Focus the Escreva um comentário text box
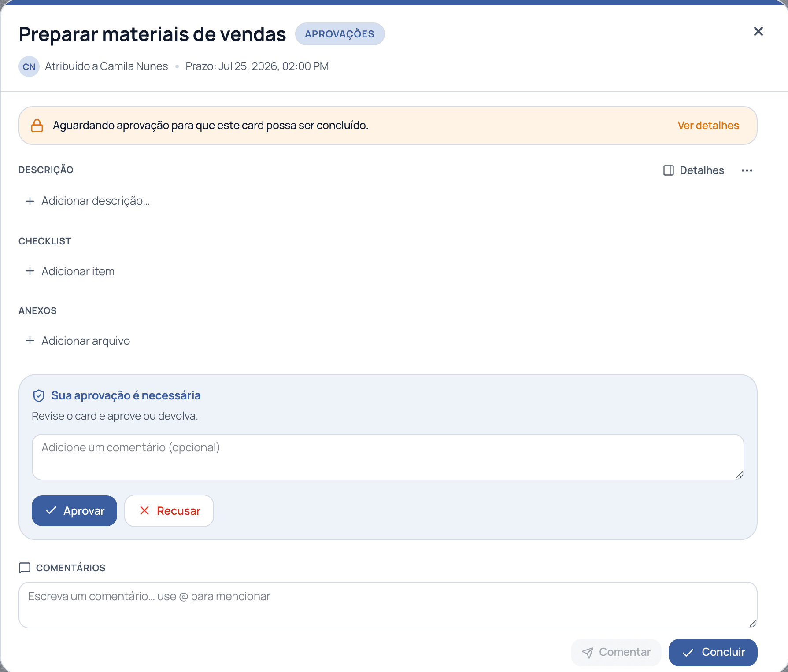788x672 pixels. (x=388, y=605)
